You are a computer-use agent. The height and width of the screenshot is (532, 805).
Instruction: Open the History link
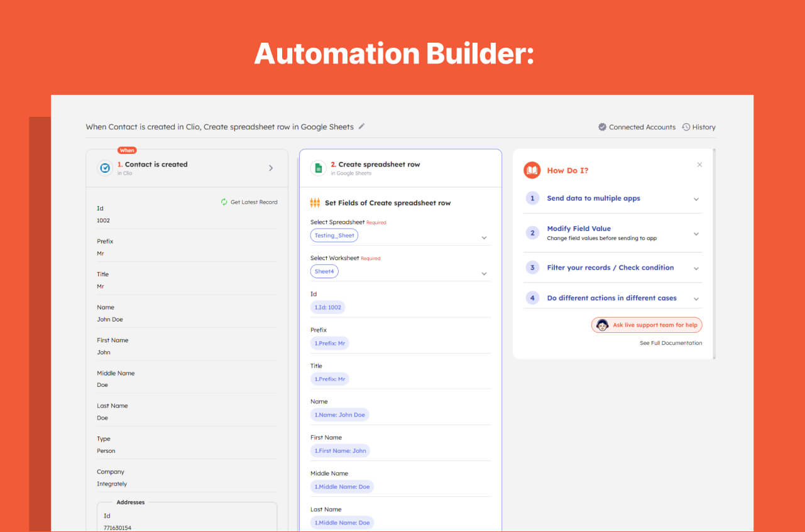coord(699,127)
